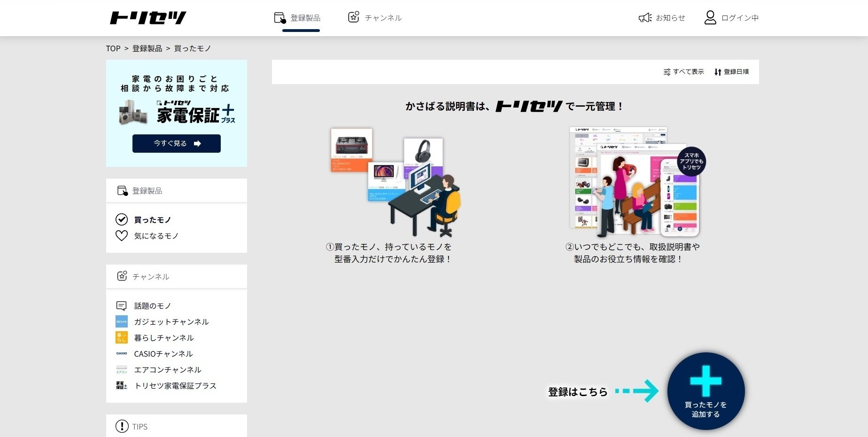Viewport: 868px width, 437px height.
Task: Toggle the 買ったモノ checkmark filter
Action: click(122, 219)
